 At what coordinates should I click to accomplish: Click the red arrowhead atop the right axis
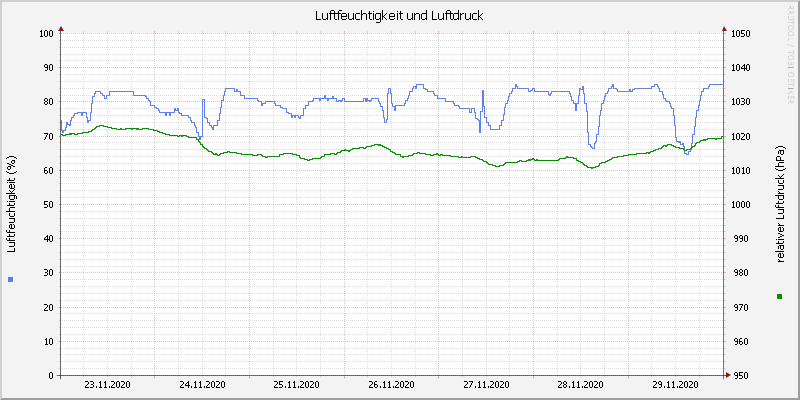click(x=724, y=29)
